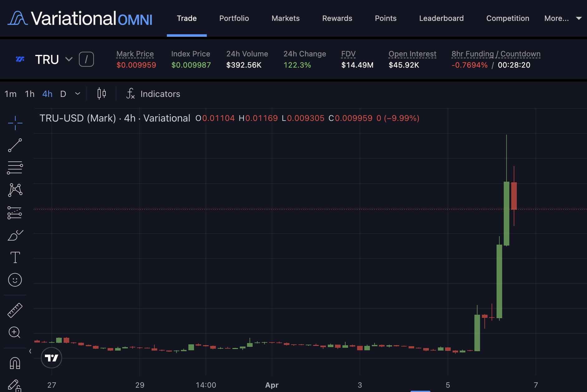
Task: Click the latest red candlestick
Action: [514, 196]
